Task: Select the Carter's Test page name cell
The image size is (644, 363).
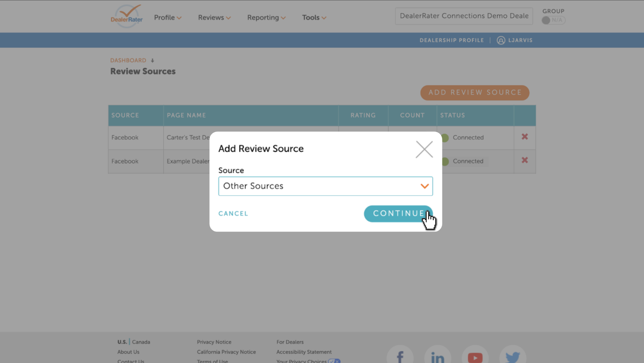Action: [x=186, y=138]
